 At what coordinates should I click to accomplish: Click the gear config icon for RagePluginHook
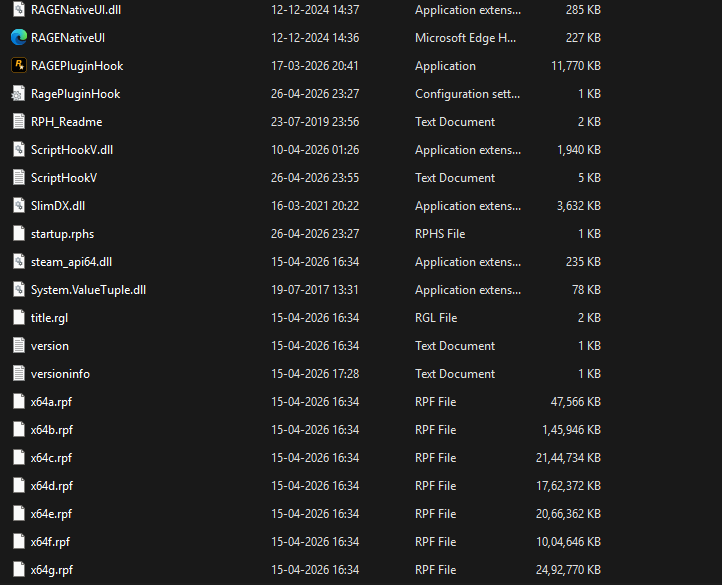point(18,94)
